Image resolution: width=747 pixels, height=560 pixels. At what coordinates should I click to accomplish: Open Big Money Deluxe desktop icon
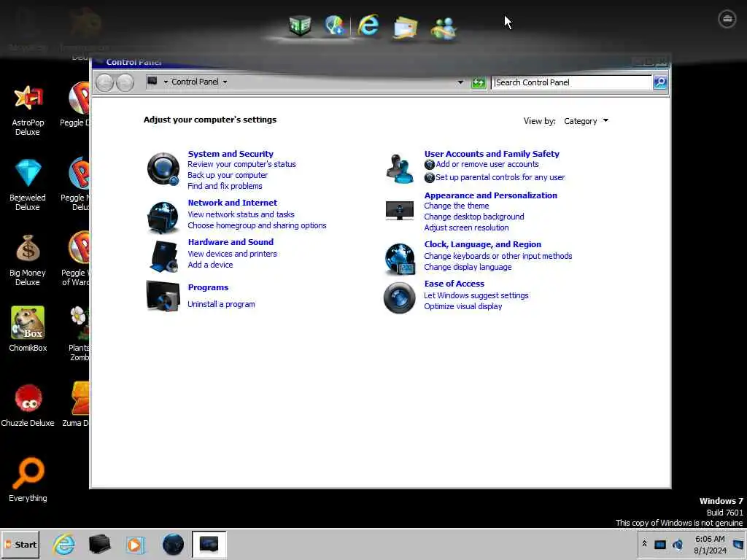28,260
